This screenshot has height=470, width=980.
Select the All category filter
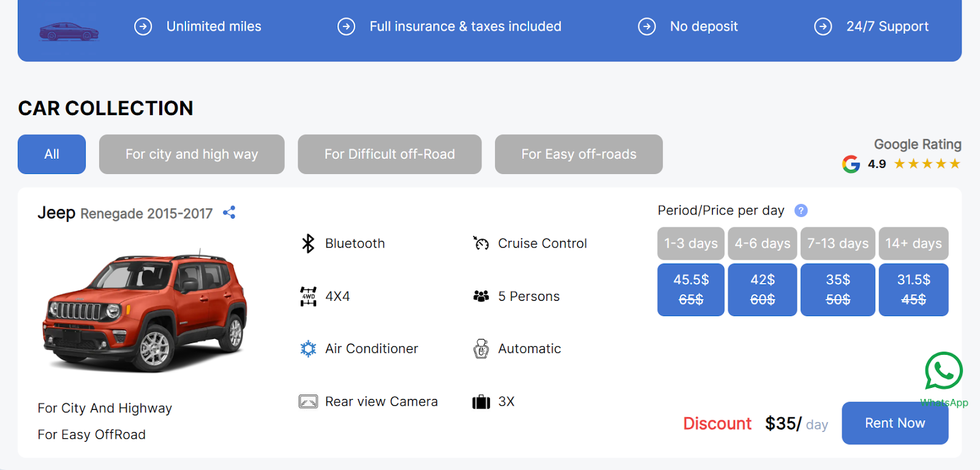(x=51, y=154)
